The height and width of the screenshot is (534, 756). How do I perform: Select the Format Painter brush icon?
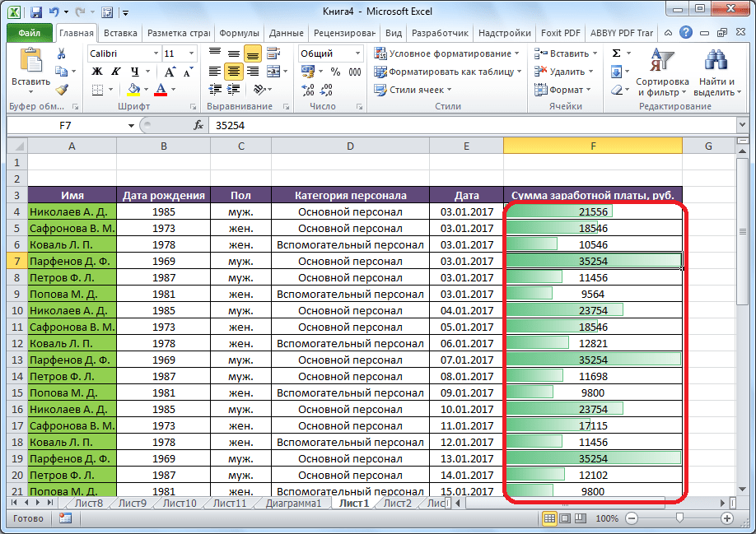coord(62,90)
